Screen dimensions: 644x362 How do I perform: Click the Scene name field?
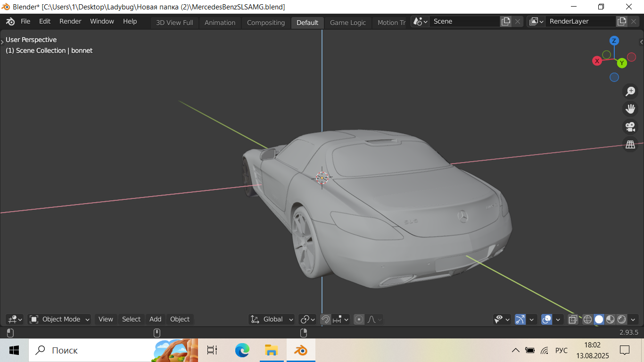click(x=464, y=21)
